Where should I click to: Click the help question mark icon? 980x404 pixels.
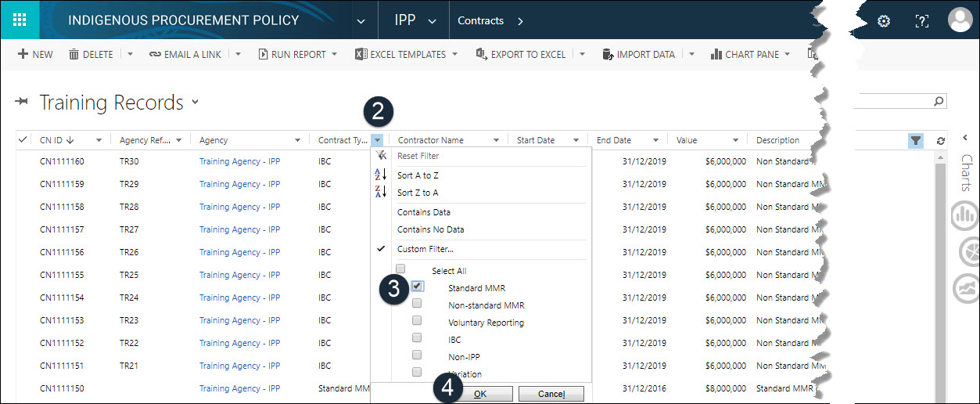coord(922,21)
